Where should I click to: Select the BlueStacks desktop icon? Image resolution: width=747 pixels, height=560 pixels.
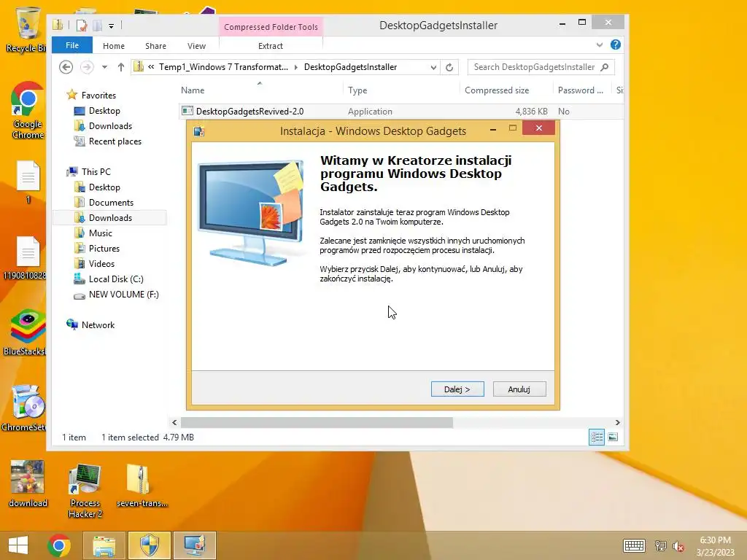26,332
